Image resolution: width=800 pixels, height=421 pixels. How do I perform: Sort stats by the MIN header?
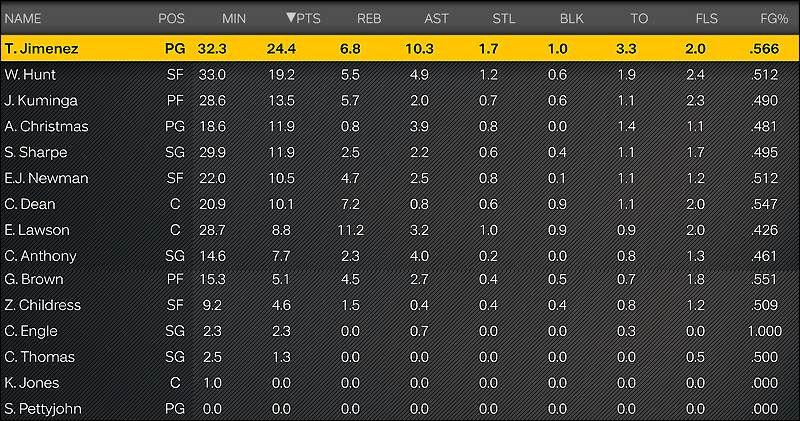click(x=234, y=19)
